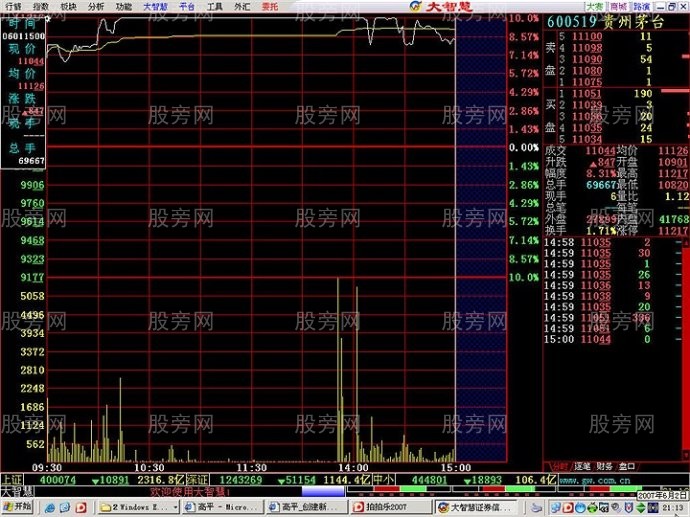Switch to the 逐笔 tab
The width and height of the screenshot is (690, 517).
[582, 466]
